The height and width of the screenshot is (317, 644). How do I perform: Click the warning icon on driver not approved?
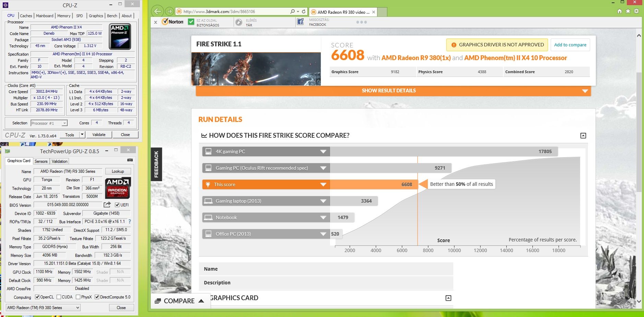[454, 45]
